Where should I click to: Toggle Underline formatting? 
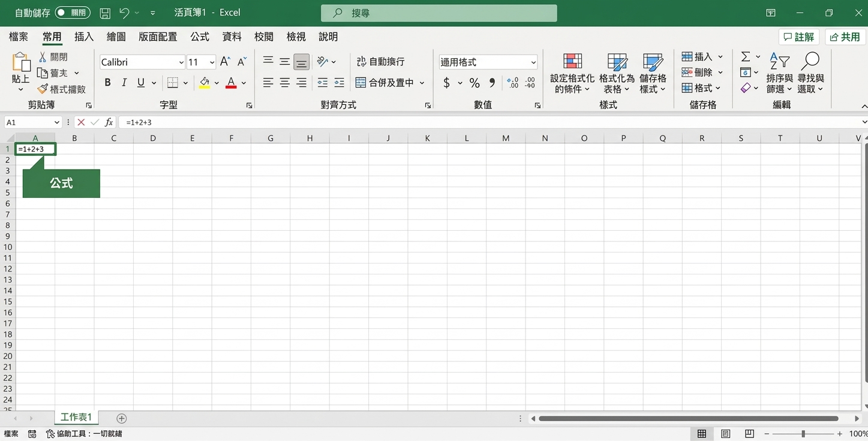(x=141, y=83)
